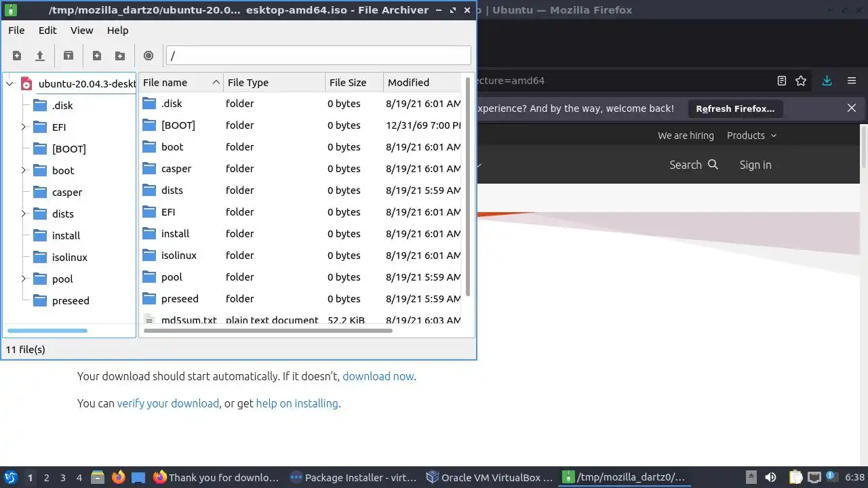Open the LXQt start menu icon

[x=10, y=477]
